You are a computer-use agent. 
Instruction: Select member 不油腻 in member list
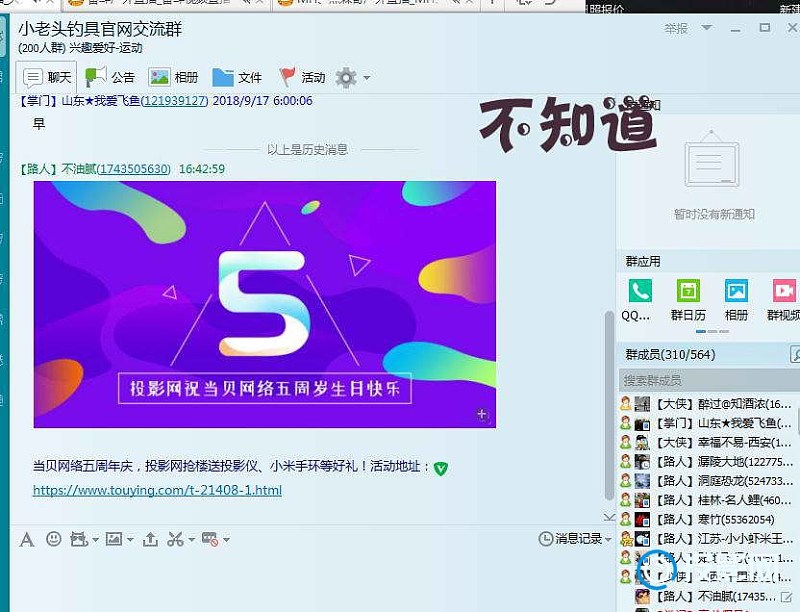pos(709,596)
